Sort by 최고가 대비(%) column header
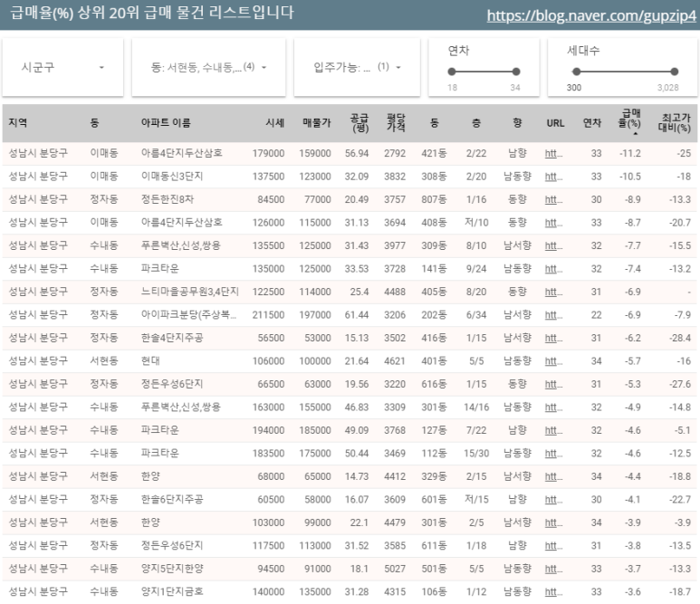This screenshot has height=604, width=700. click(x=675, y=123)
